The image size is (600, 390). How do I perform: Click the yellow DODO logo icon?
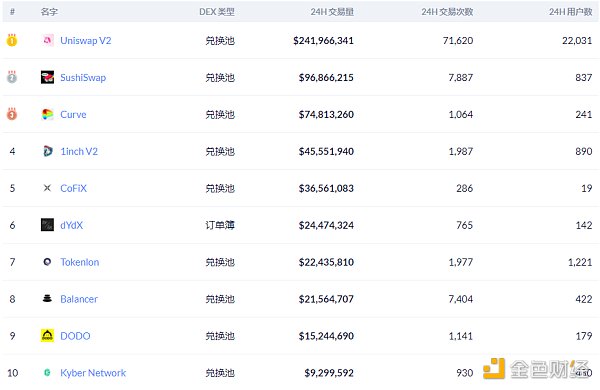pyautogui.click(x=47, y=336)
